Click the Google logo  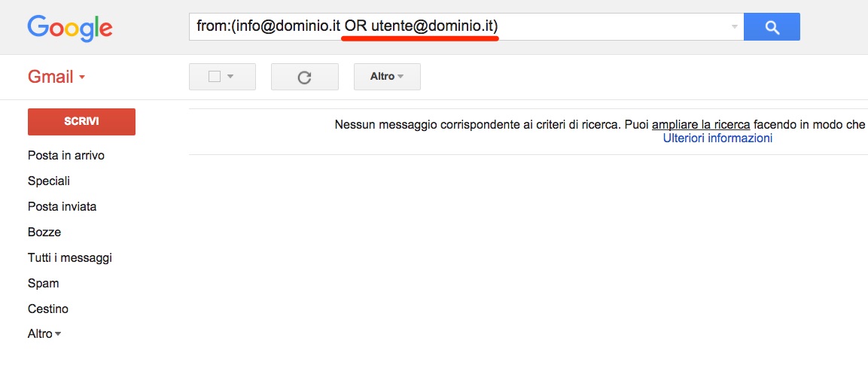tap(70, 29)
